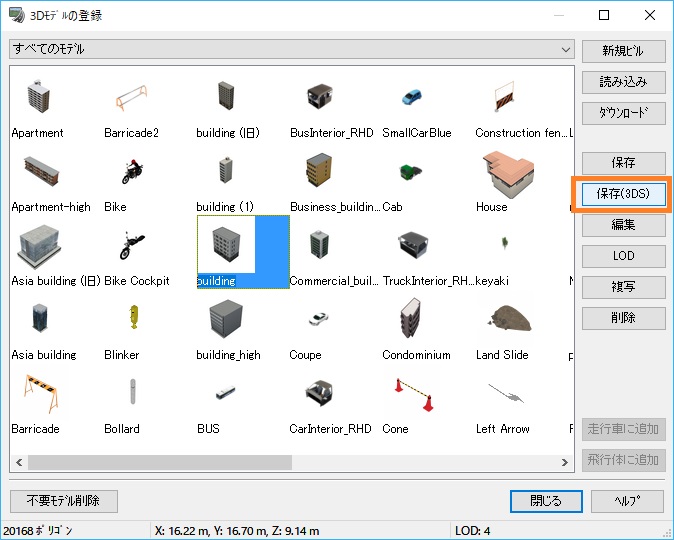This screenshot has width=674, height=540.
Task: Select the Business_building model icon
Action: [x=319, y=170]
